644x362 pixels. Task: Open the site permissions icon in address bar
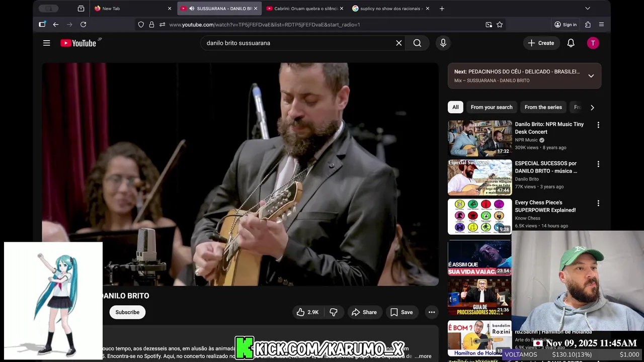[x=162, y=25]
